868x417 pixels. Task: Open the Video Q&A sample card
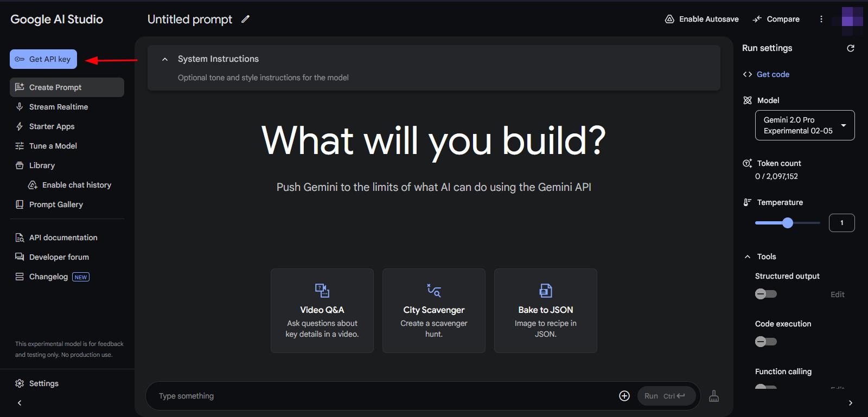click(322, 311)
